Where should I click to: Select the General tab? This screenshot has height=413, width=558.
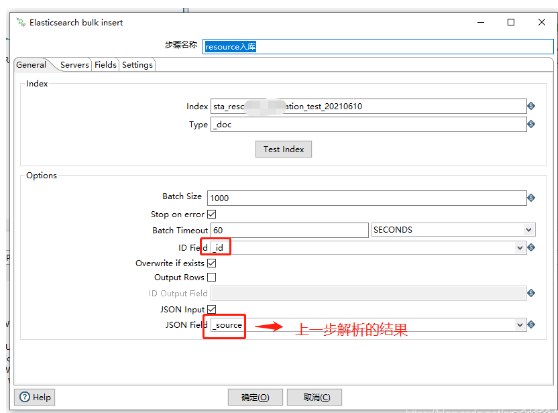point(31,65)
